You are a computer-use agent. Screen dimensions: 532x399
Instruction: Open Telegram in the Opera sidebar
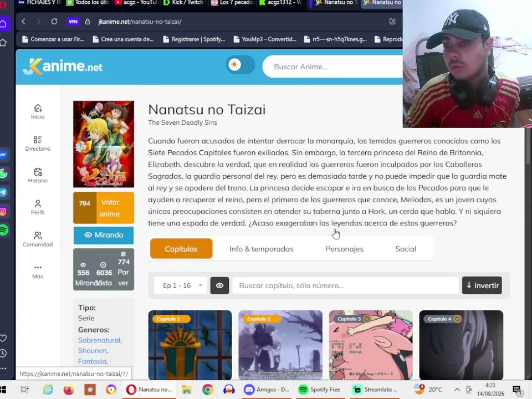coord(3,192)
